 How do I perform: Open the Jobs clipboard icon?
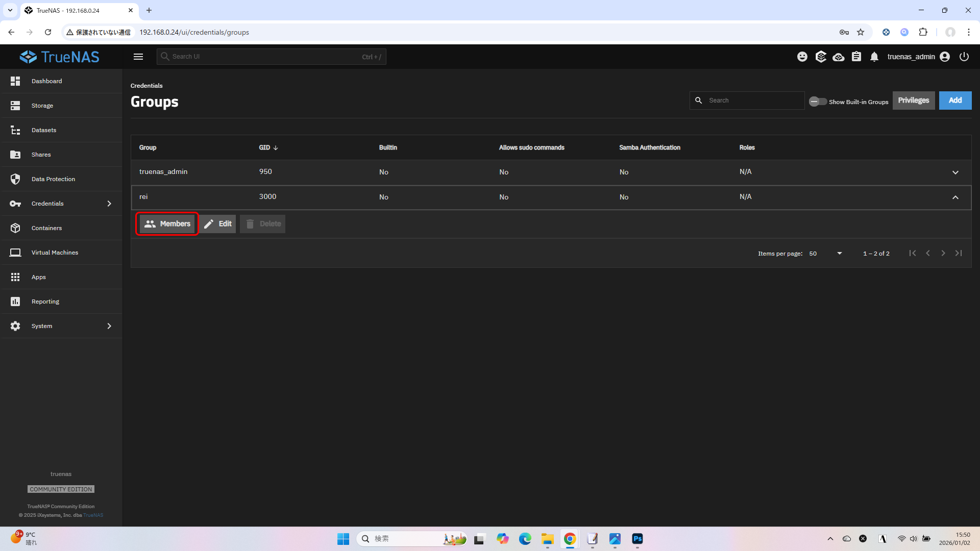point(856,57)
